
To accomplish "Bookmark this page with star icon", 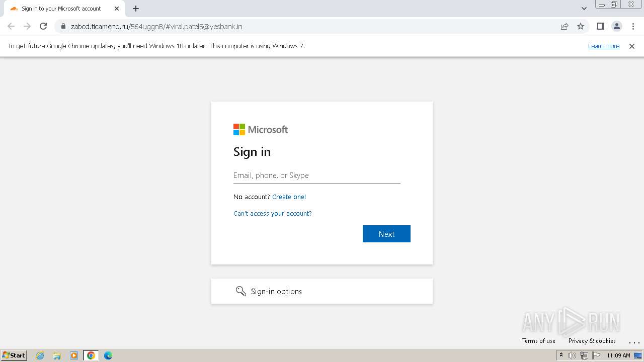I will coord(581,26).
